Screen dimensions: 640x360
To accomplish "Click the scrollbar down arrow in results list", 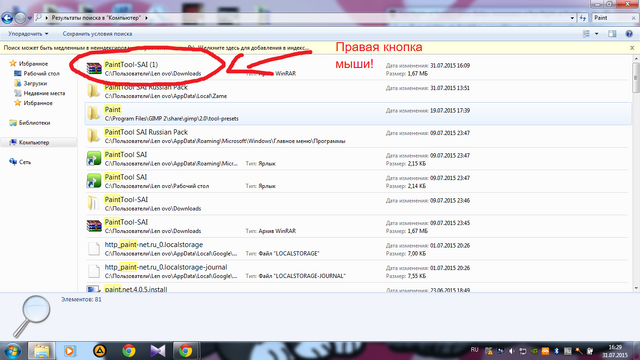I will (x=636, y=288).
